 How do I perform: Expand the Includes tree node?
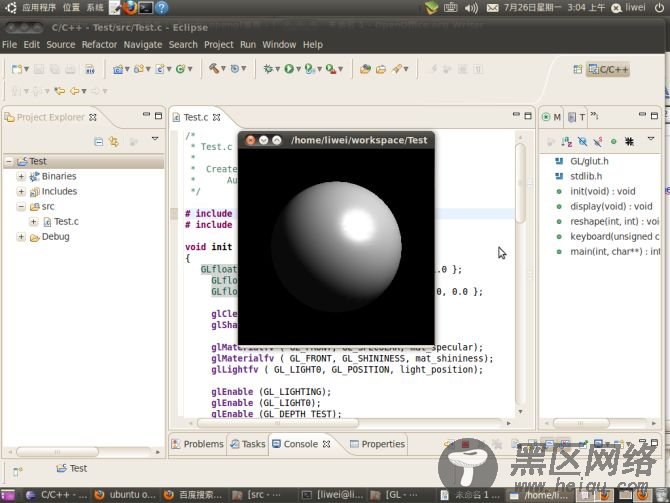(21, 191)
